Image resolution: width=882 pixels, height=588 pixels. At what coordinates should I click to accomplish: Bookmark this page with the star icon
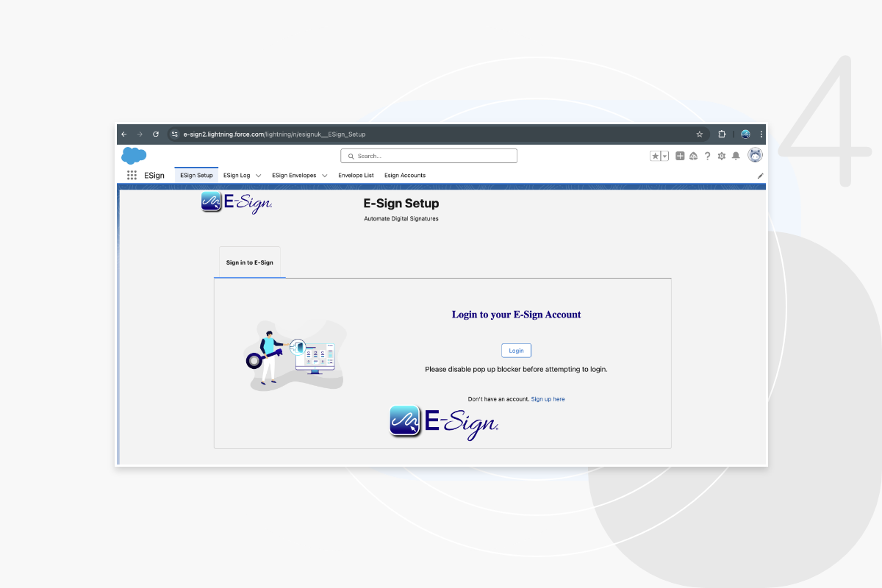click(x=700, y=135)
